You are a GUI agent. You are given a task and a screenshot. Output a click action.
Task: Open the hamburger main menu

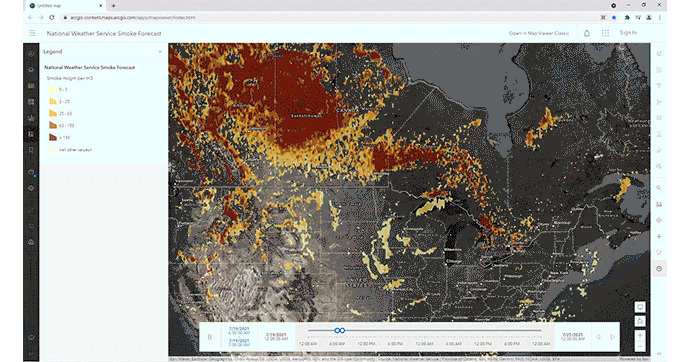[32, 33]
